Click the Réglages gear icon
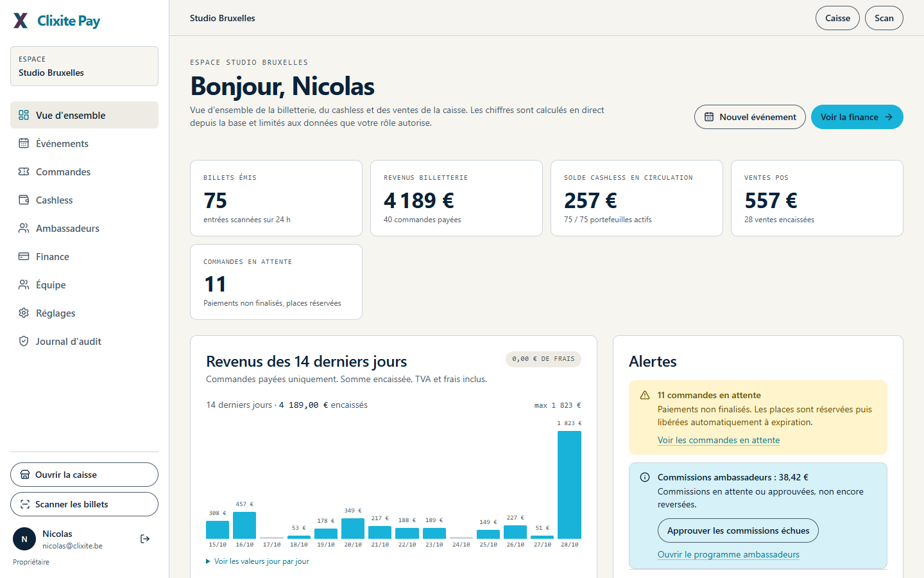924x578 pixels. [x=24, y=313]
